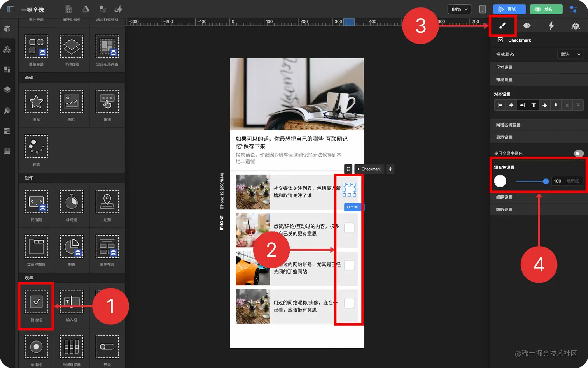Viewport: 588px width, 368px height.
Task: Click align top icon in 对齐设置
Action: (x=534, y=106)
